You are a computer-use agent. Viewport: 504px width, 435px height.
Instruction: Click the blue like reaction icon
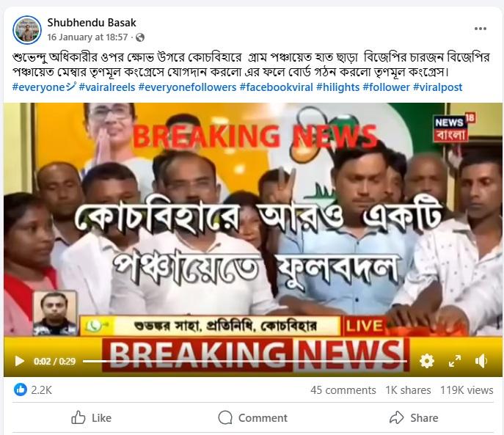pos(21,390)
